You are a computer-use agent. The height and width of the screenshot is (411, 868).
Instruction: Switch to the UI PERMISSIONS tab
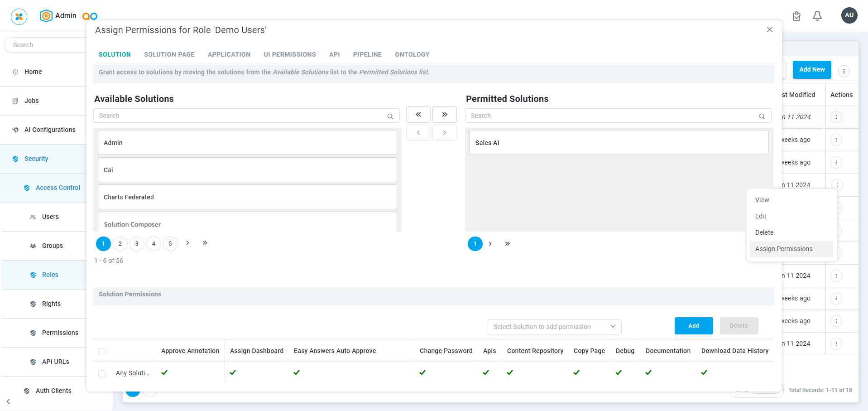(x=289, y=54)
